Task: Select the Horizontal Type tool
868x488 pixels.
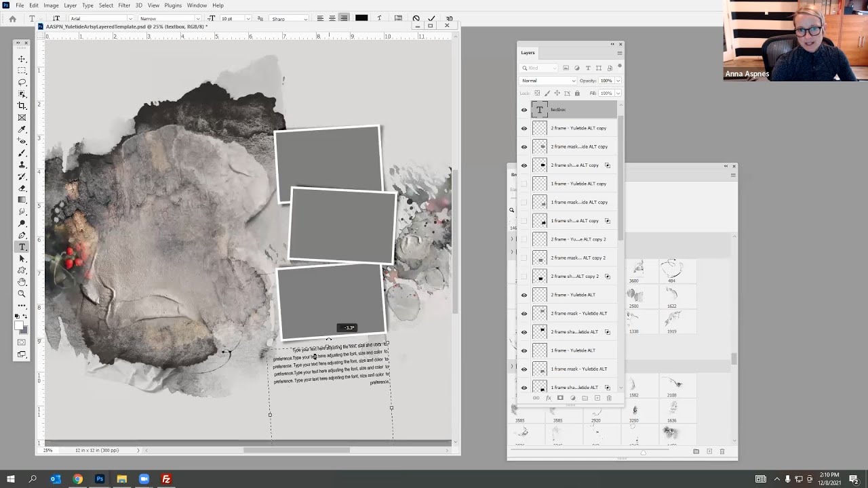Action: click(x=22, y=247)
